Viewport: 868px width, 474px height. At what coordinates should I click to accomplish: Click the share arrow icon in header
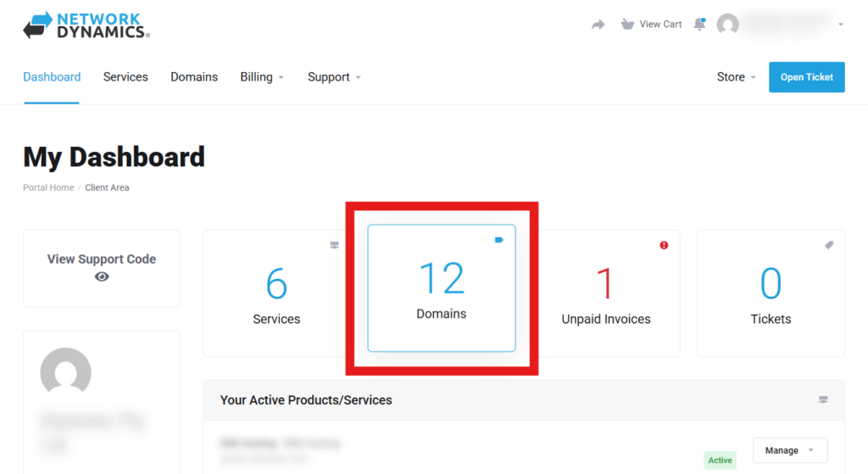598,25
